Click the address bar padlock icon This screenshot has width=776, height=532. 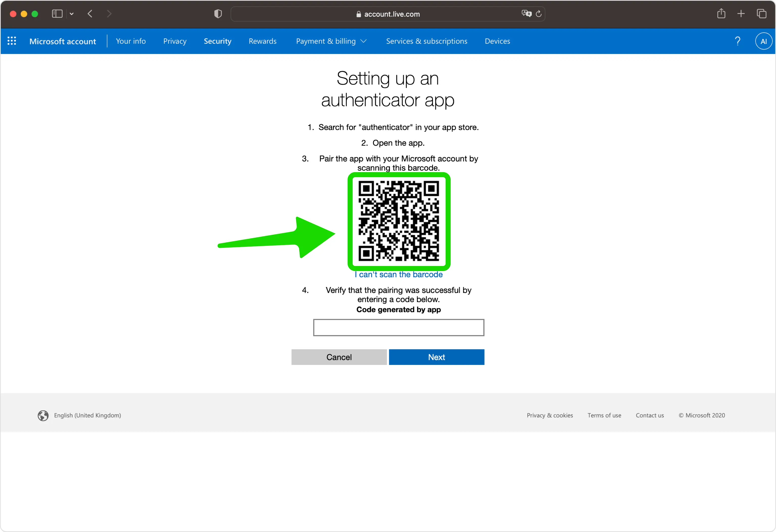point(359,14)
